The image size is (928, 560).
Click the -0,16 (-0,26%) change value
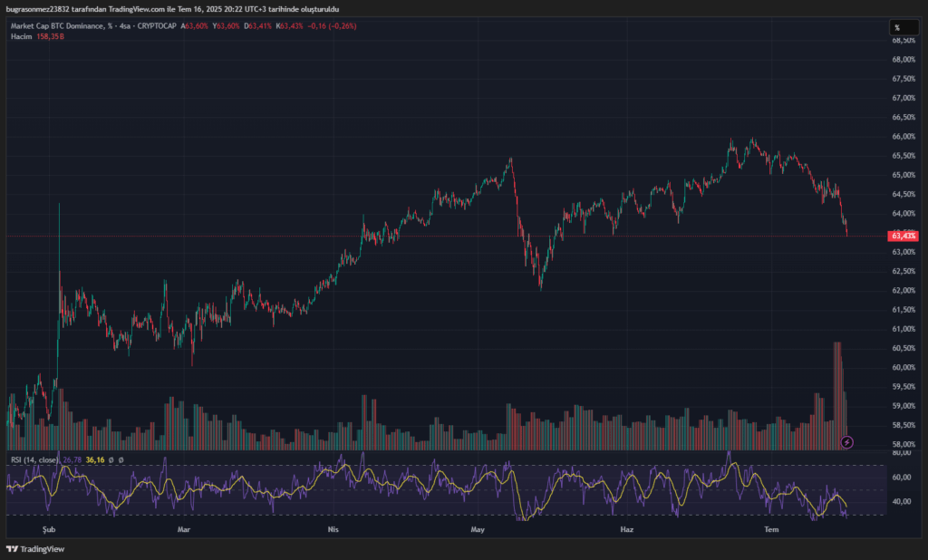pyautogui.click(x=332, y=26)
